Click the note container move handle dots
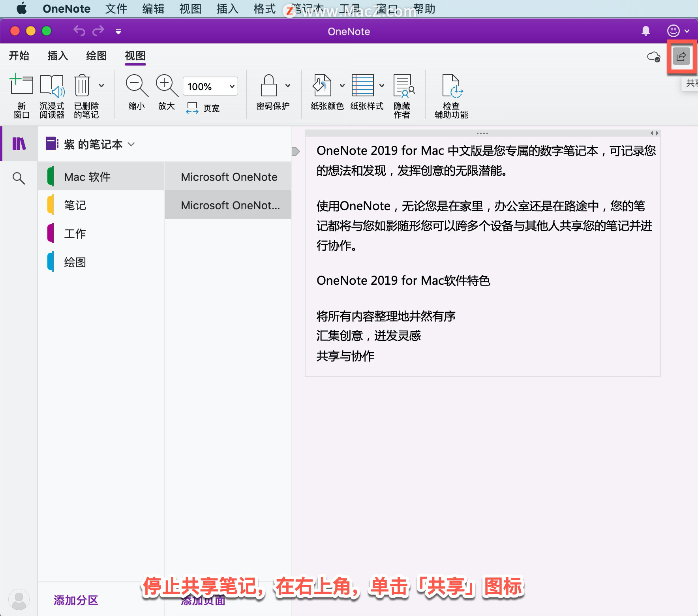 click(482, 133)
